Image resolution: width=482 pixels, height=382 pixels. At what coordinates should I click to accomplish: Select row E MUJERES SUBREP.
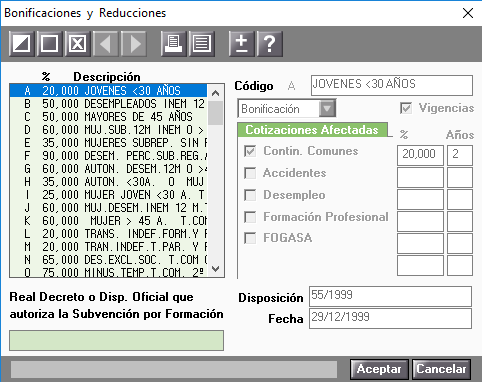coord(108,143)
